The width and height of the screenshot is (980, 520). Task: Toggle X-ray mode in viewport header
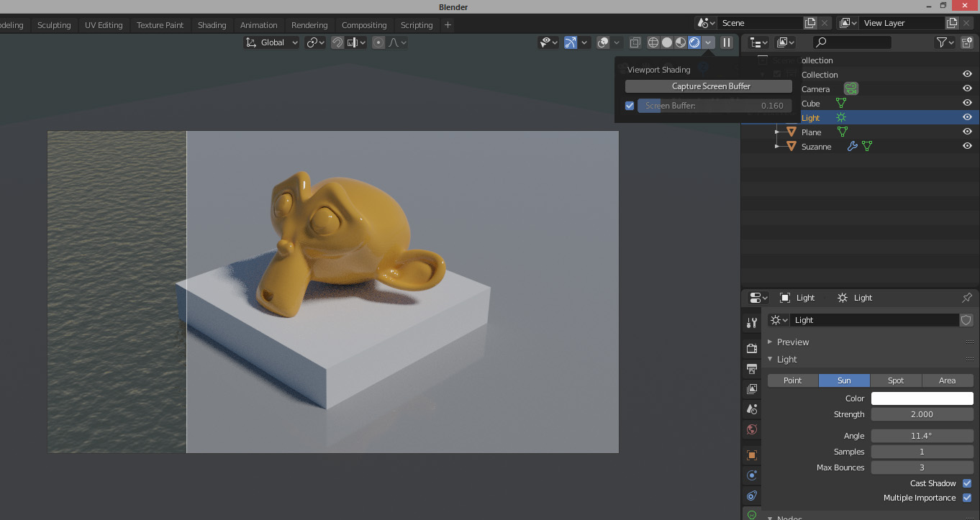pyautogui.click(x=635, y=42)
